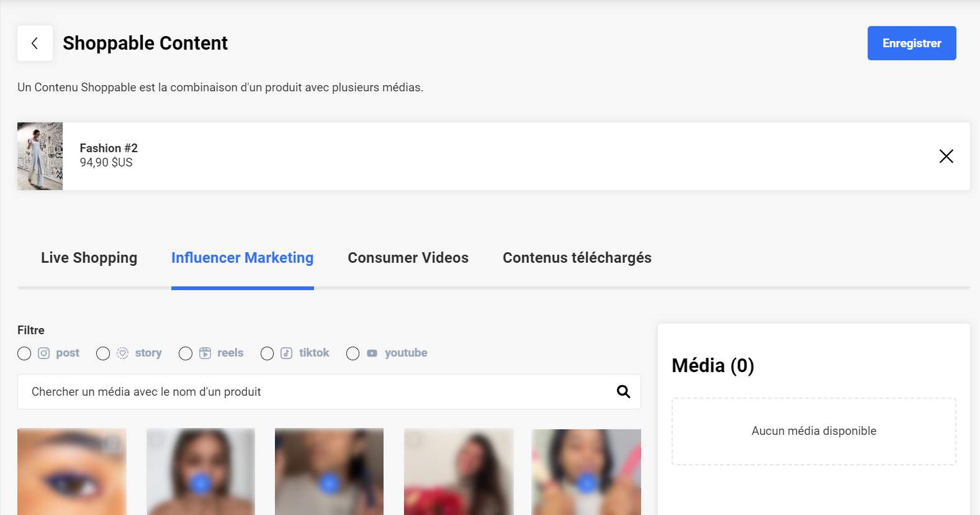Select the youtube filter radio button

pos(353,353)
